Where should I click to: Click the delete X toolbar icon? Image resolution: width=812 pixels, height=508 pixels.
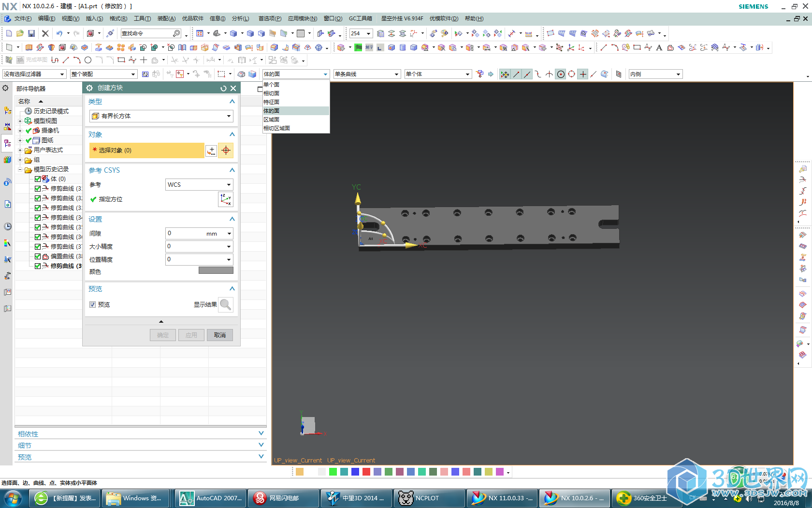click(x=45, y=33)
